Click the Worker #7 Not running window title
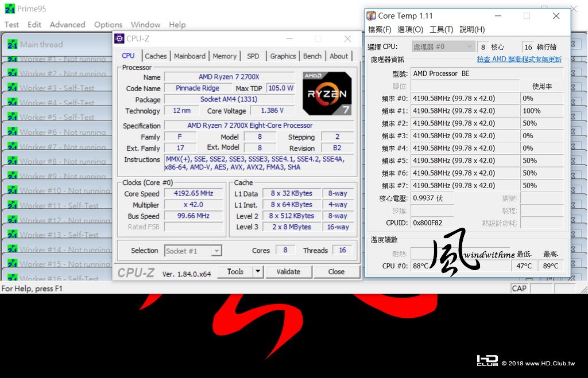Screen dimensions: 588x378 click(63, 147)
